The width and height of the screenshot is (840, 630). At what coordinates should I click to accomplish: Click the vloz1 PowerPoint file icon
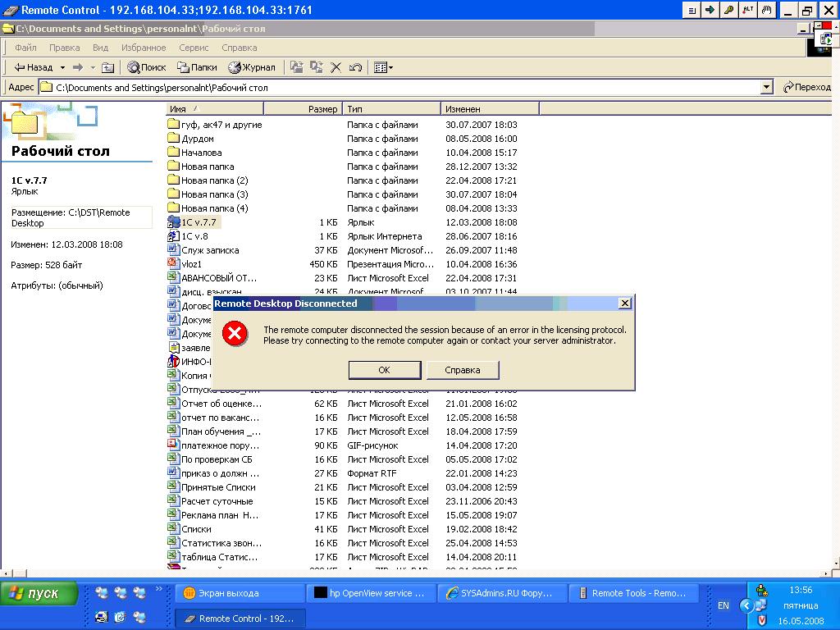[x=173, y=263]
